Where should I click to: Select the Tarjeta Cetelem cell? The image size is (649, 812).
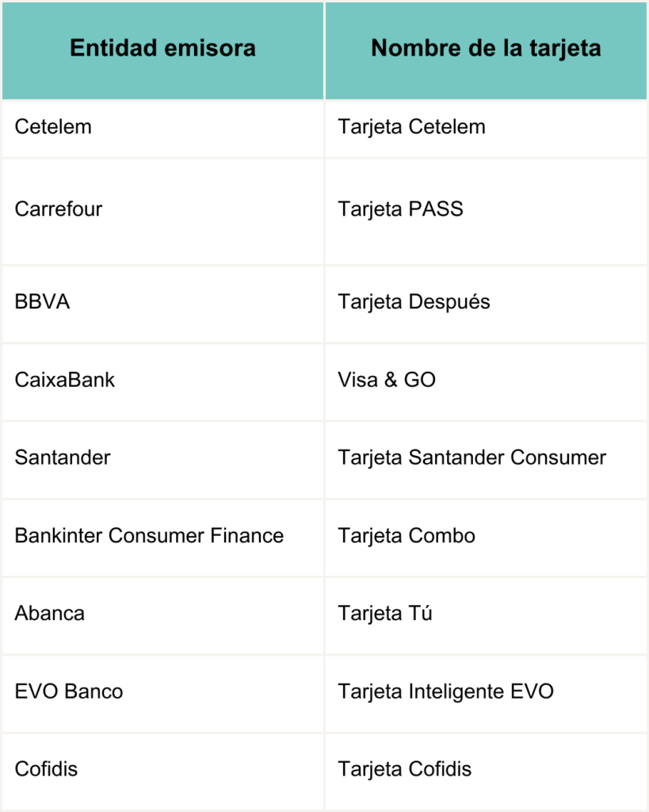(x=486, y=129)
